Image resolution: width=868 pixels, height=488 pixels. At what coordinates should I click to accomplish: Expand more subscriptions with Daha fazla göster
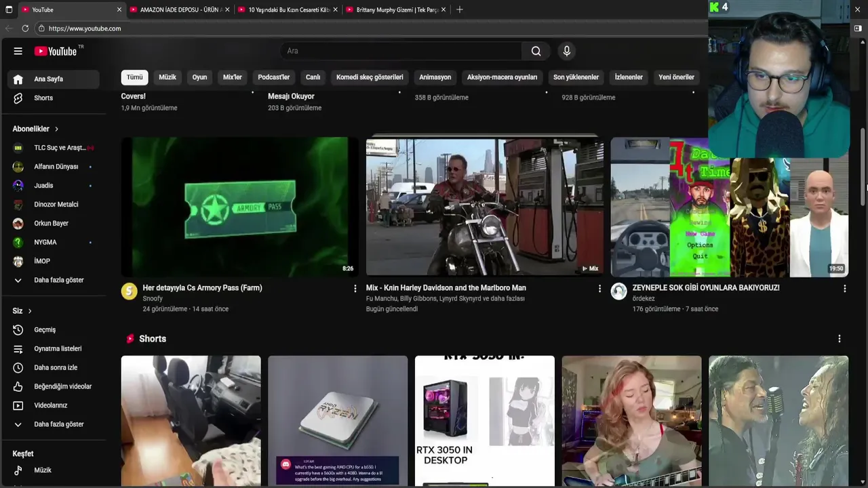pyautogui.click(x=54, y=280)
